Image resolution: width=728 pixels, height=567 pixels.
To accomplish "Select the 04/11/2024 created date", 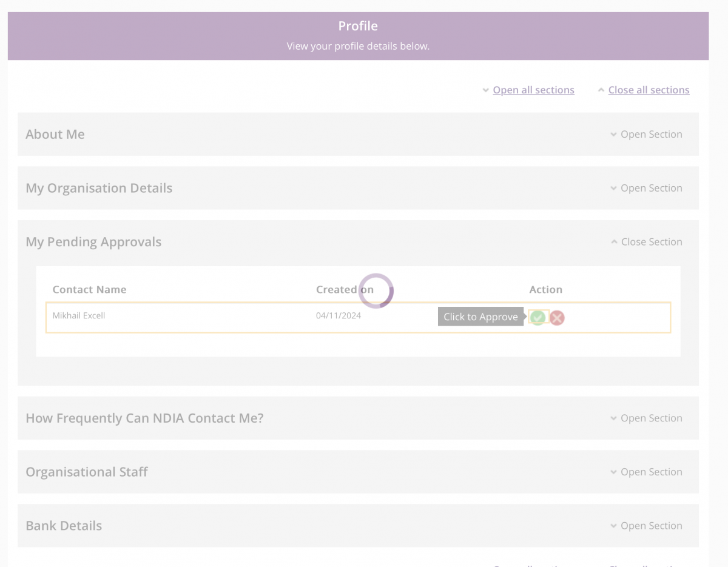I will 339,315.
